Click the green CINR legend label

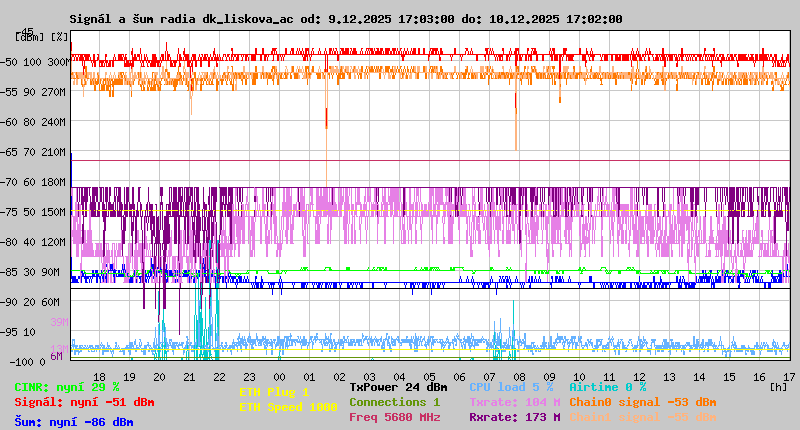pos(67,386)
